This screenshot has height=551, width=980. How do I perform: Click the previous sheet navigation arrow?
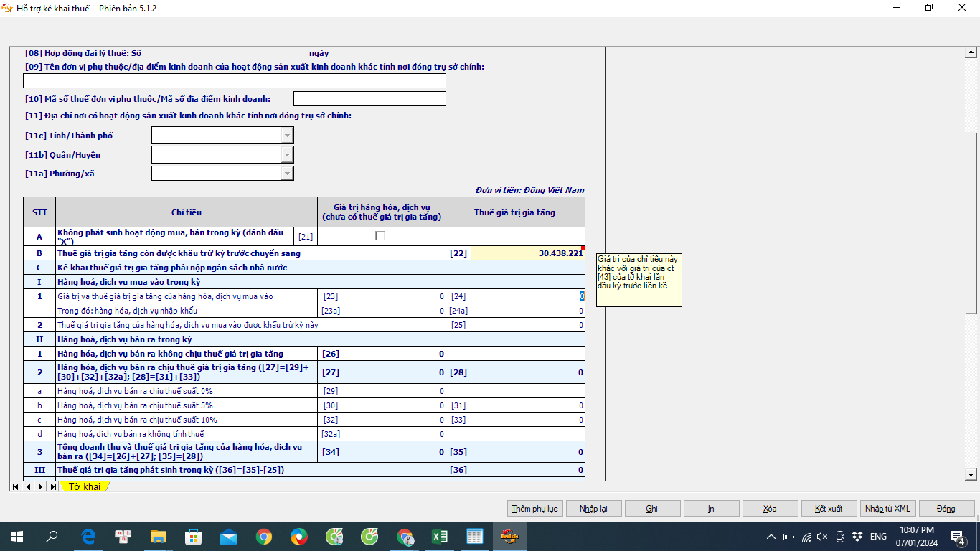point(29,486)
